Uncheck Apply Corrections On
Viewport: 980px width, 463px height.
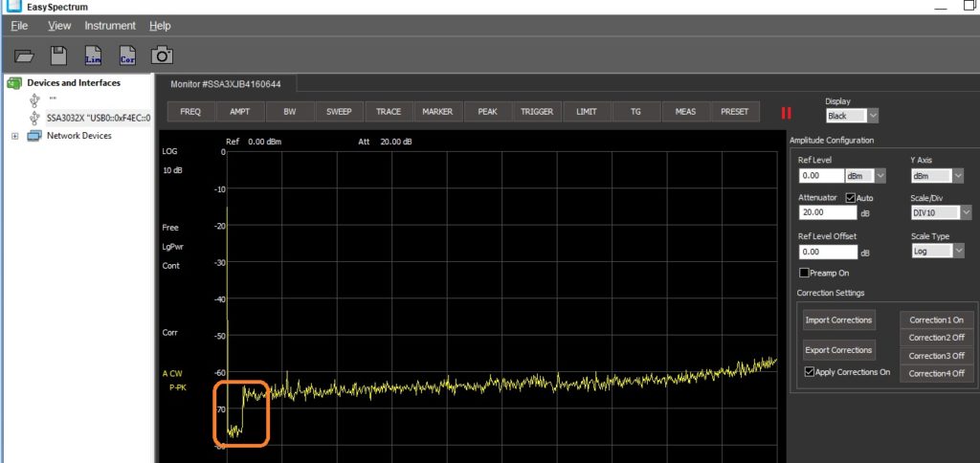tap(810, 372)
